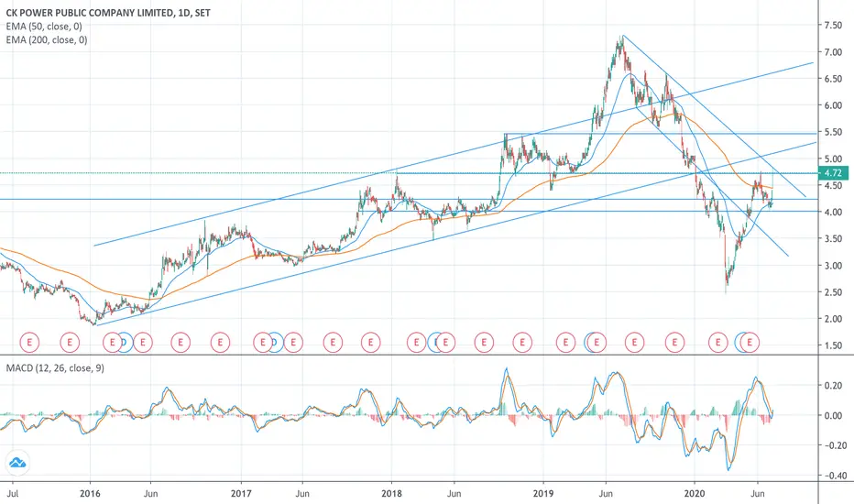The height and width of the screenshot is (504, 854).
Task: Click the 2016 label on time axis
Action: click(90, 494)
